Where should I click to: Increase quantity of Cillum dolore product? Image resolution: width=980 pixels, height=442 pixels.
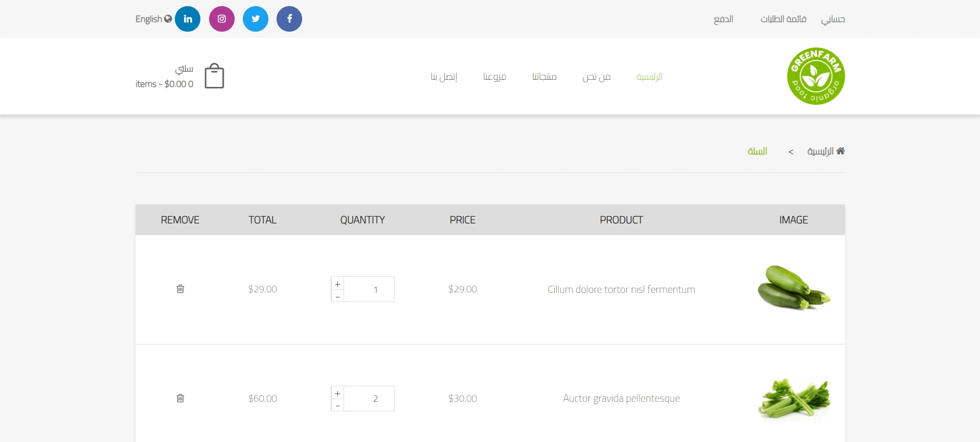(337, 284)
